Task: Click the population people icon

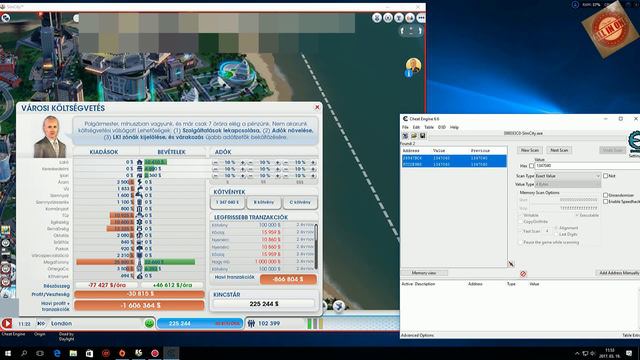Action: (251, 323)
